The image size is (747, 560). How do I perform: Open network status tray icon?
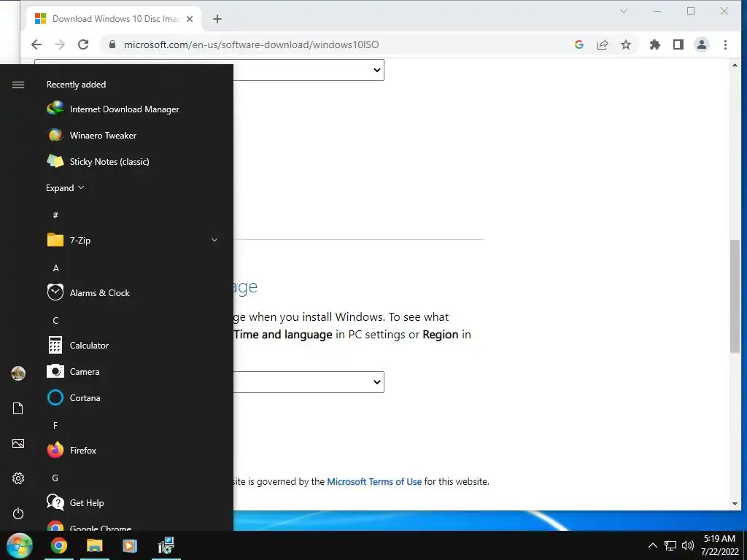tap(670, 545)
